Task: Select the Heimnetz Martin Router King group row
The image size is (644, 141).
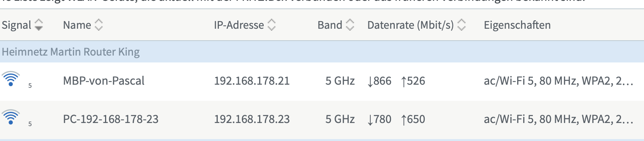Action: [x=322, y=52]
